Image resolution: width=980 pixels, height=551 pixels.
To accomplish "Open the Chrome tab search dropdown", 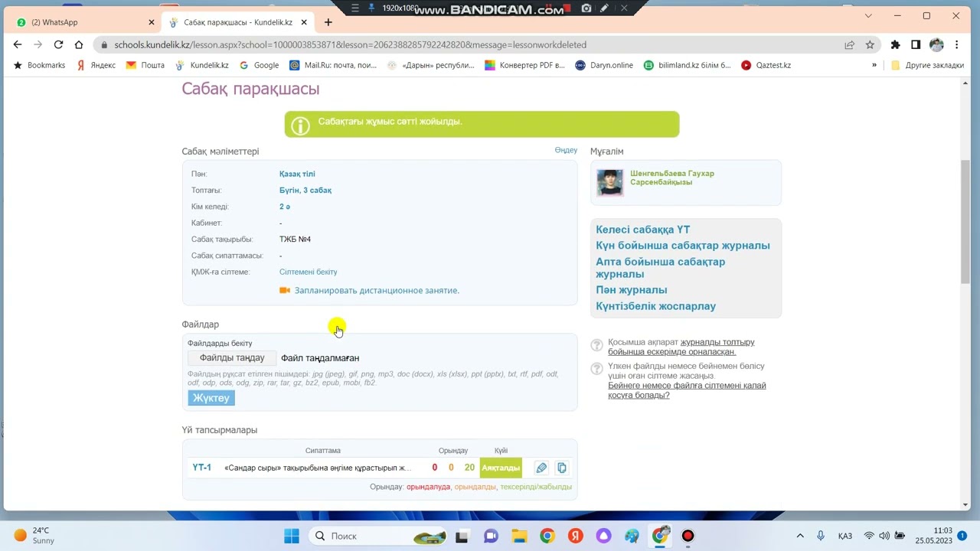I will (x=868, y=15).
